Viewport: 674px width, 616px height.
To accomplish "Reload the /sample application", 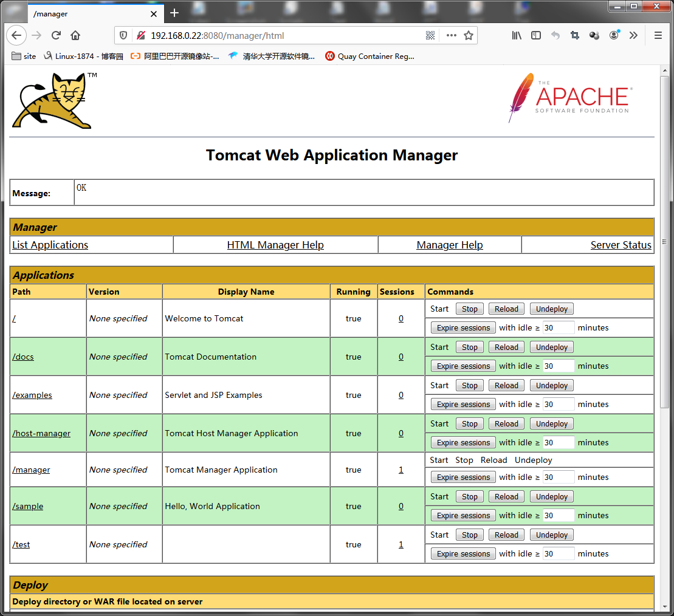I will [506, 496].
